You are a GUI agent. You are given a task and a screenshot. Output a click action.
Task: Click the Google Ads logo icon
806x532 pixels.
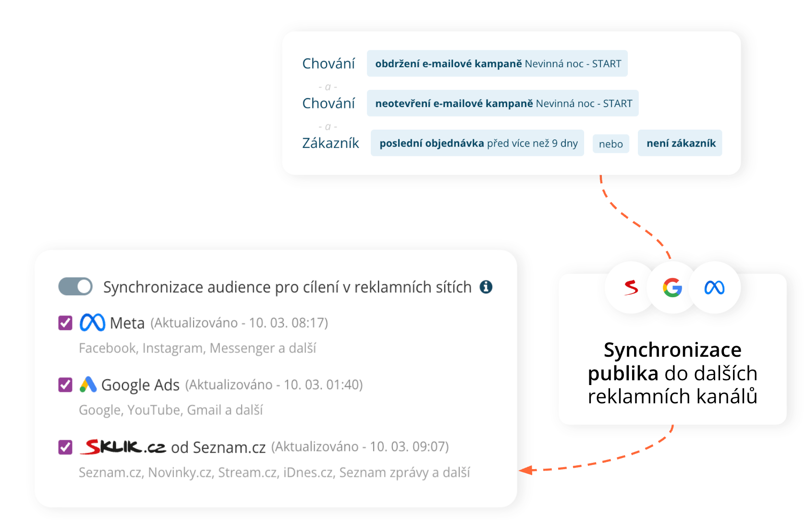(x=88, y=385)
